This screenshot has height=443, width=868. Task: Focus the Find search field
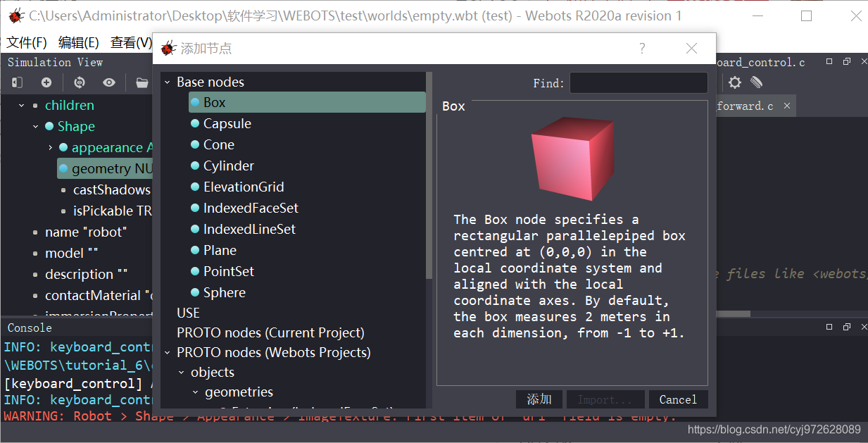point(639,82)
